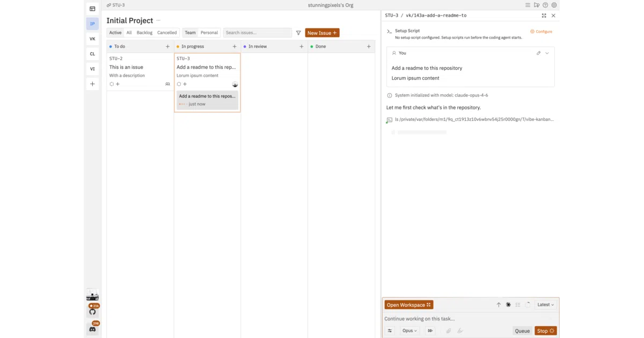Add an issue to In progress column
This screenshot has height=338, width=644.
tap(235, 47)
